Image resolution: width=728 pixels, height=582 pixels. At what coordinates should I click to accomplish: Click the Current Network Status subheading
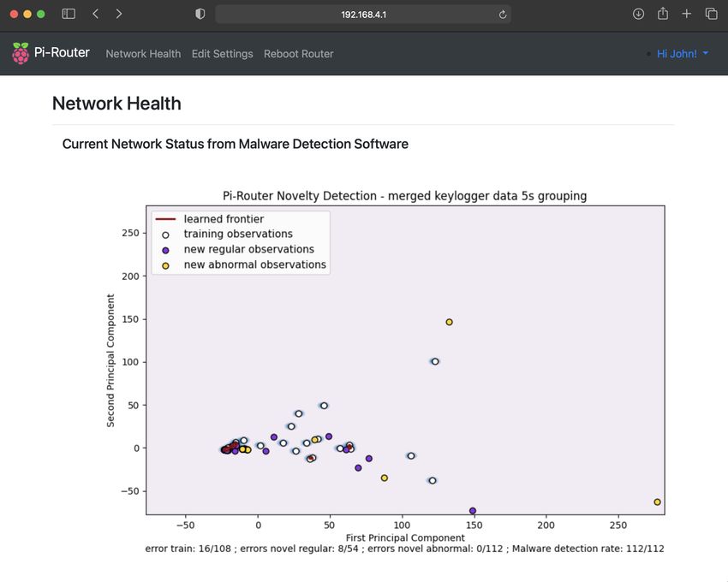[x=236, y=144]
